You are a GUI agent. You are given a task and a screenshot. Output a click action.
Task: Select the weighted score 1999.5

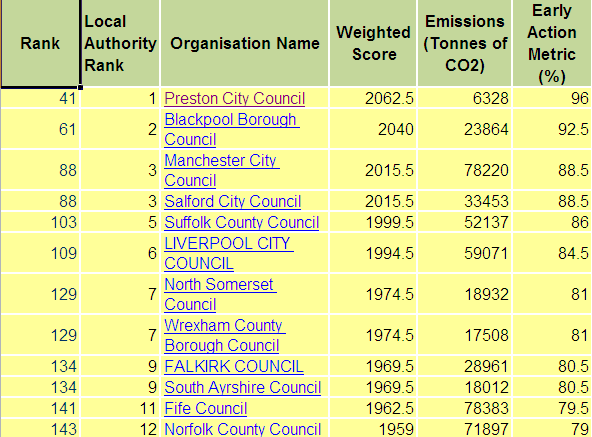(x=373, y=222)
